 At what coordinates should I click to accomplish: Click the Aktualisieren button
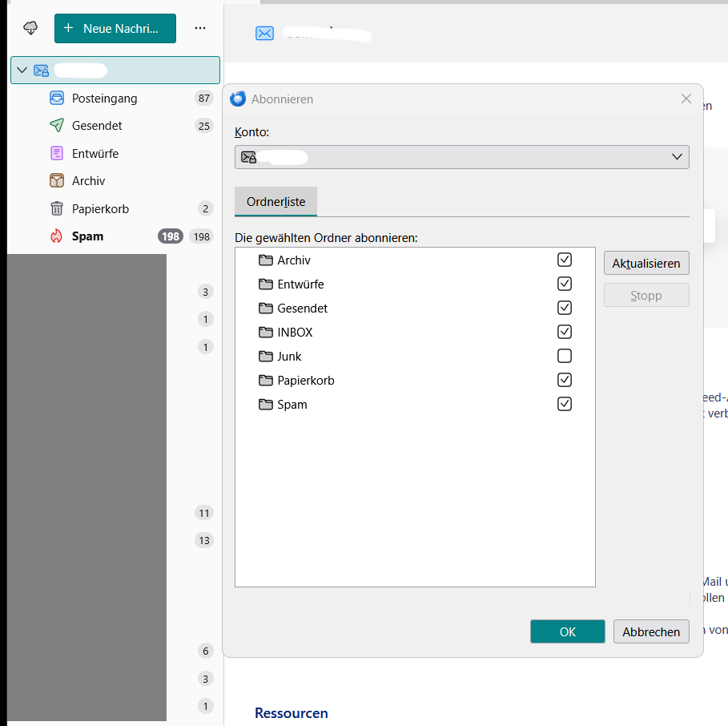coord(646,264)
